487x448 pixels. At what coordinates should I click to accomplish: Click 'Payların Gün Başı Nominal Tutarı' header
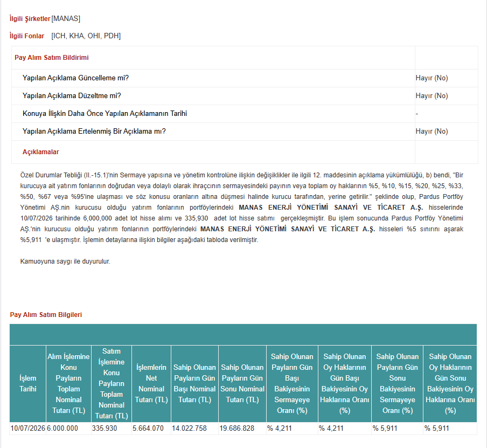194,384
